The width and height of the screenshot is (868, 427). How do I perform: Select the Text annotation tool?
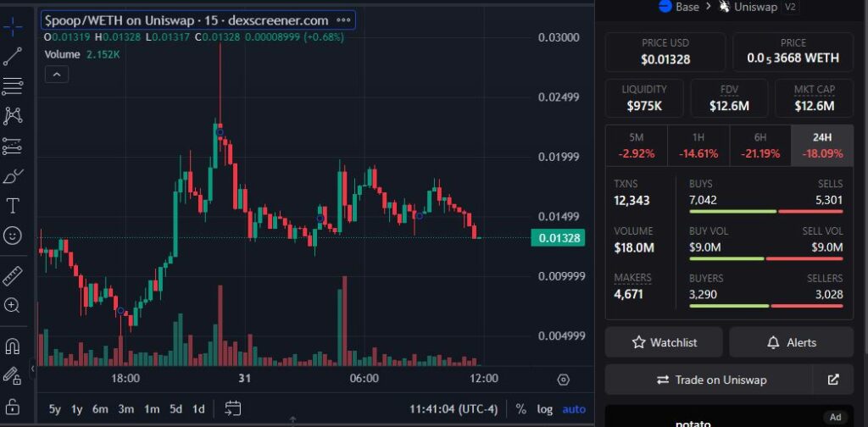point(12,207)
